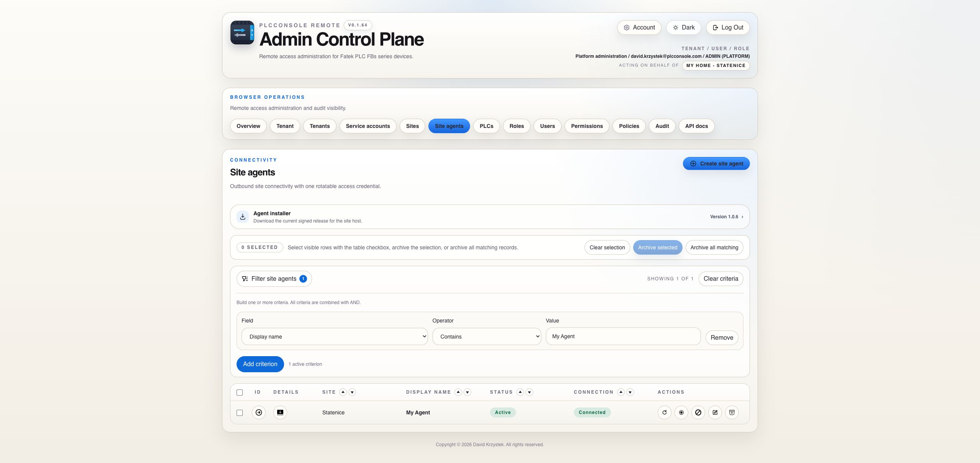This screenshot has width=980, height=463.
Task: Click the rotate credential icon for My Agent
Action: point(664,412)
